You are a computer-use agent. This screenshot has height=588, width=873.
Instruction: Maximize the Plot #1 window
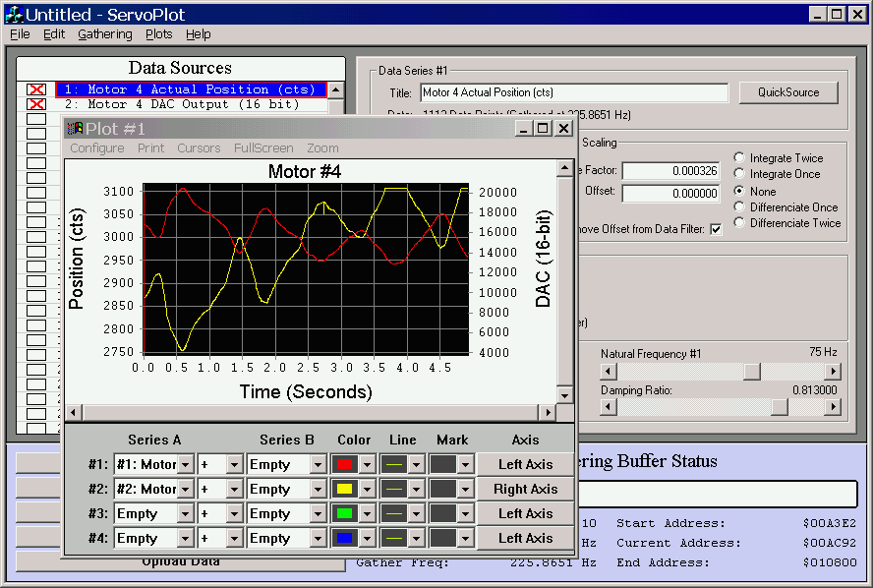543,129
